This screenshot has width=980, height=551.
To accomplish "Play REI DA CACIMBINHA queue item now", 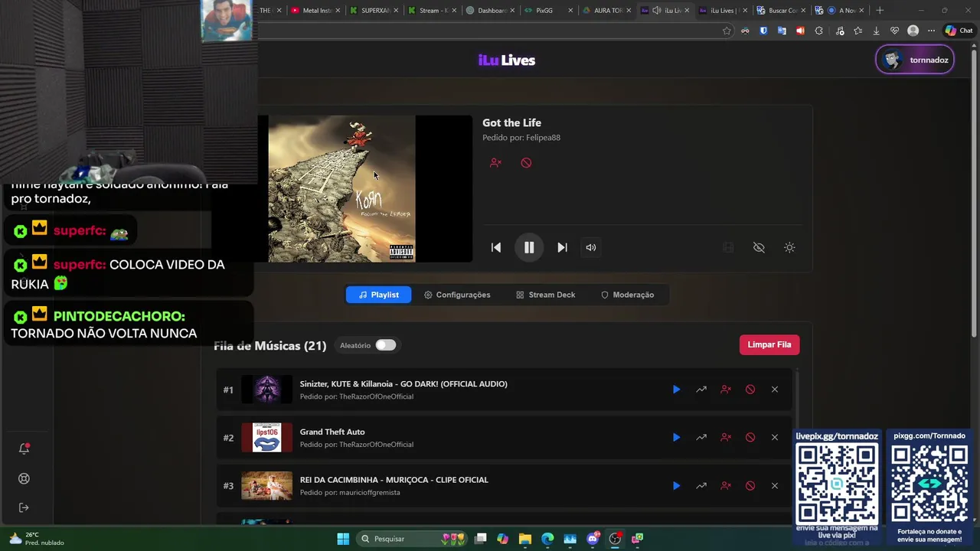I will pyautogui.click(x=676, y=485).
